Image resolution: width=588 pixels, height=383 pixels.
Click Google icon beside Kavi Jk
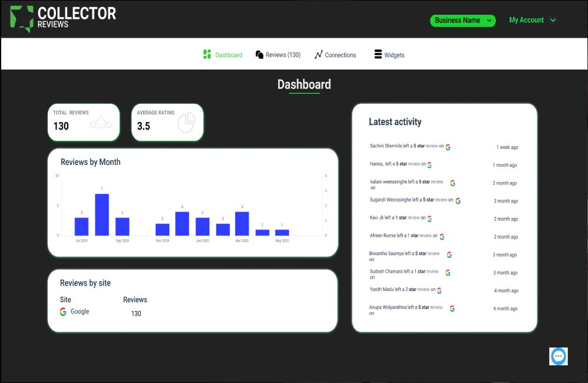point(430,219)
